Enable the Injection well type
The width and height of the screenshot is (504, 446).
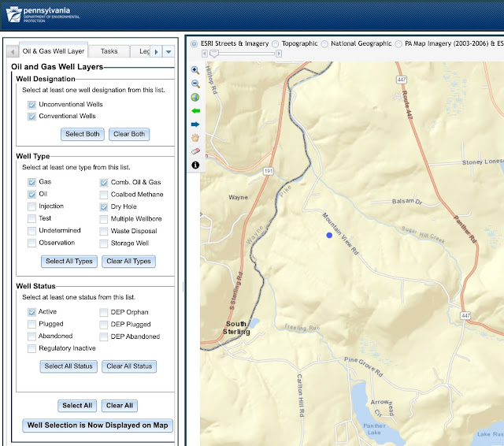coord(31,206)
